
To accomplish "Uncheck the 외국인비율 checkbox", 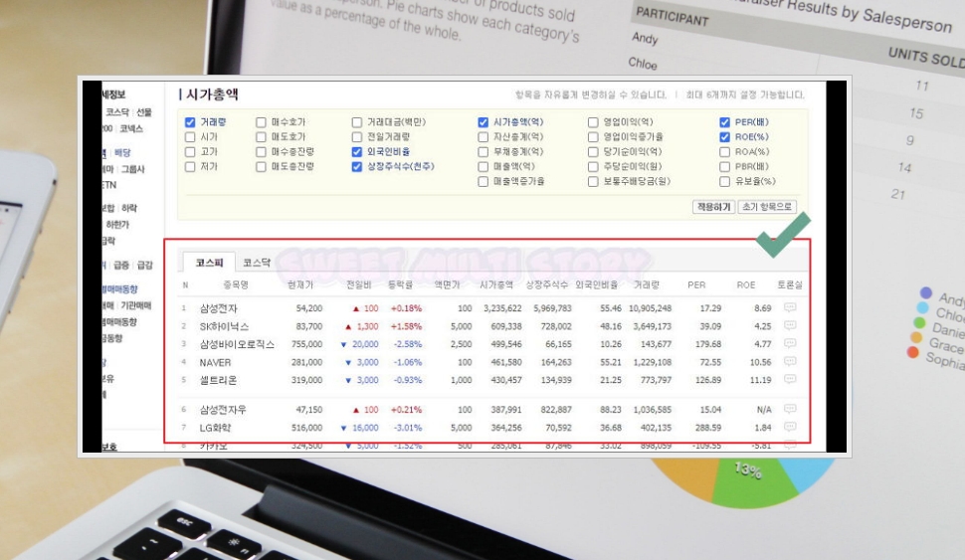I will point(357,152).
